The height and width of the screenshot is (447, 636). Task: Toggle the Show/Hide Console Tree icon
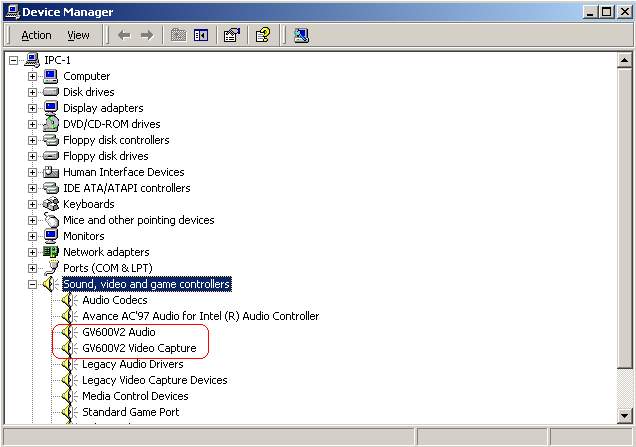click(x=201, y=36)
